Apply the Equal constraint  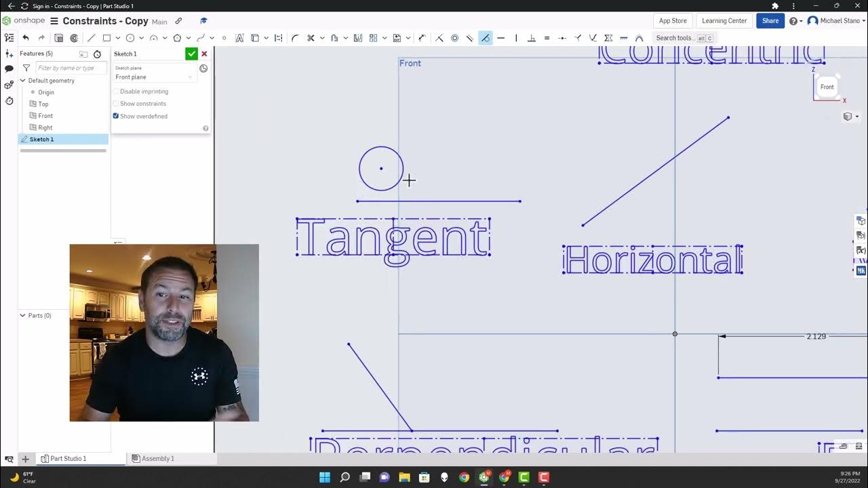tap(547, 38)
